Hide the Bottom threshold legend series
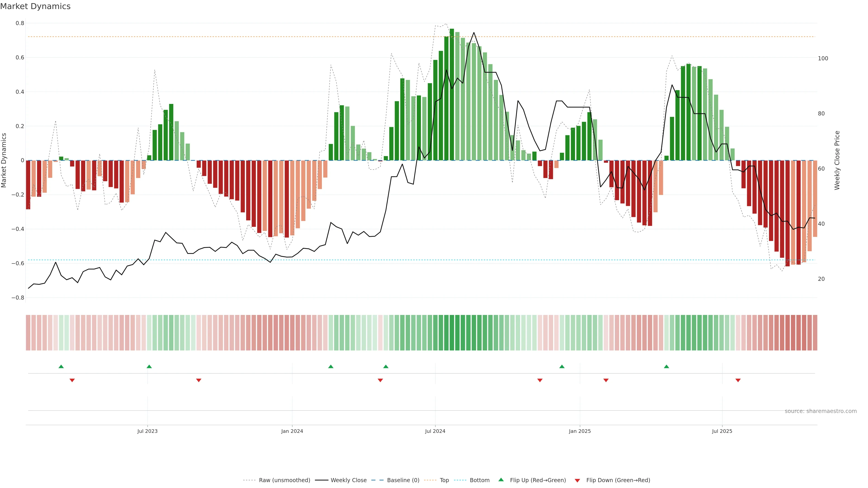This screenshot has width=868, height=488. (479, 480)
